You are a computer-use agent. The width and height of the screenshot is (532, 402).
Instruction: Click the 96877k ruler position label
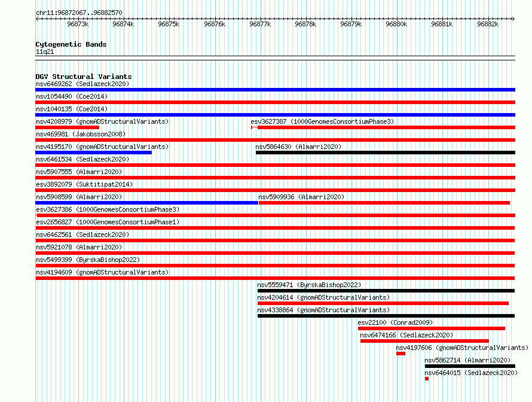(260, 24)
